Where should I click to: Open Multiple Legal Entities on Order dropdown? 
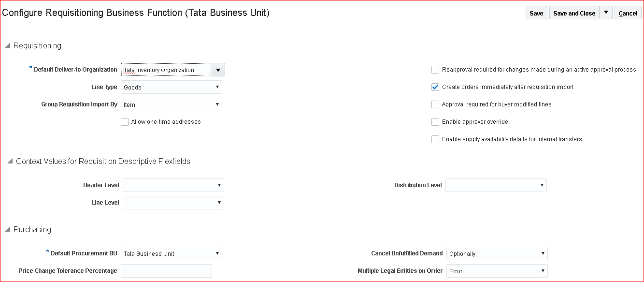point(497,271)
